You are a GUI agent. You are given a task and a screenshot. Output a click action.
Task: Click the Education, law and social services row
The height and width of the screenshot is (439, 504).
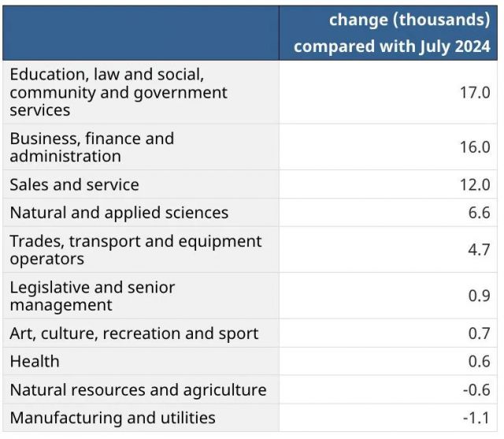pyautogui.click(x=118, y=92)
